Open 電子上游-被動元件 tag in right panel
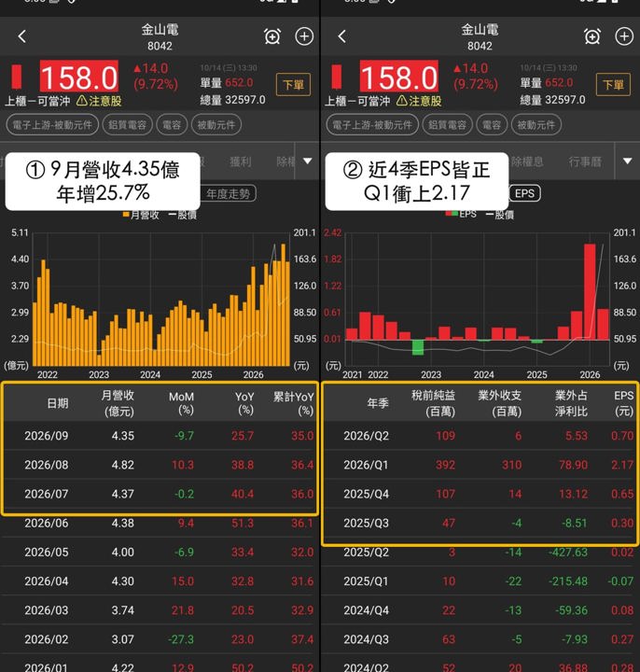This screenshot has width=640, height=672. point(372,125)
